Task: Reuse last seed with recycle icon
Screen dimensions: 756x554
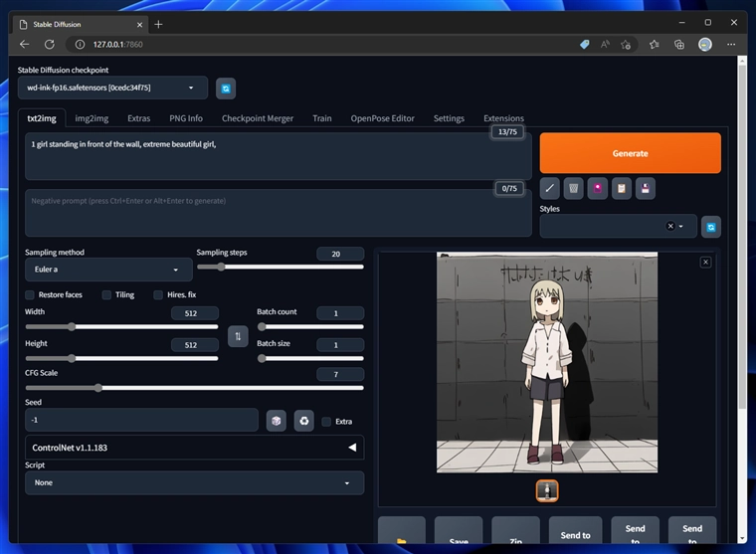Action: click(x=303, y=421)
